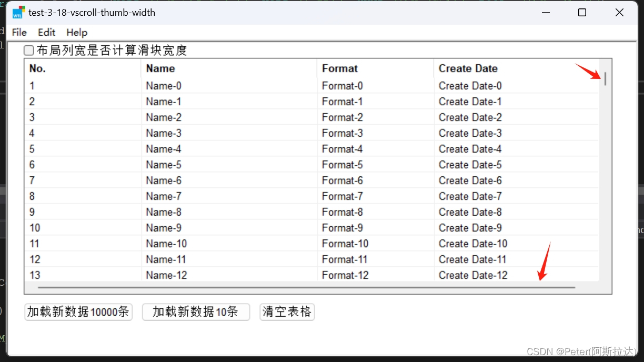This screenshot has height=362, width=644.
Task: Maximize the test-3-18-vscroll-thumb-width window
Action: pyautogui.click(x=582, y=13)
